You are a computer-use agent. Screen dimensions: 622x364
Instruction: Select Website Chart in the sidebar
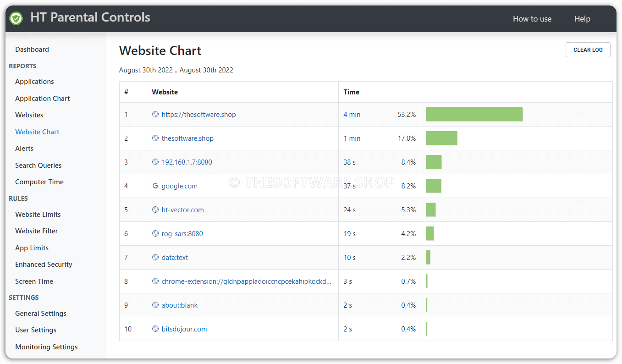point(37,132)
